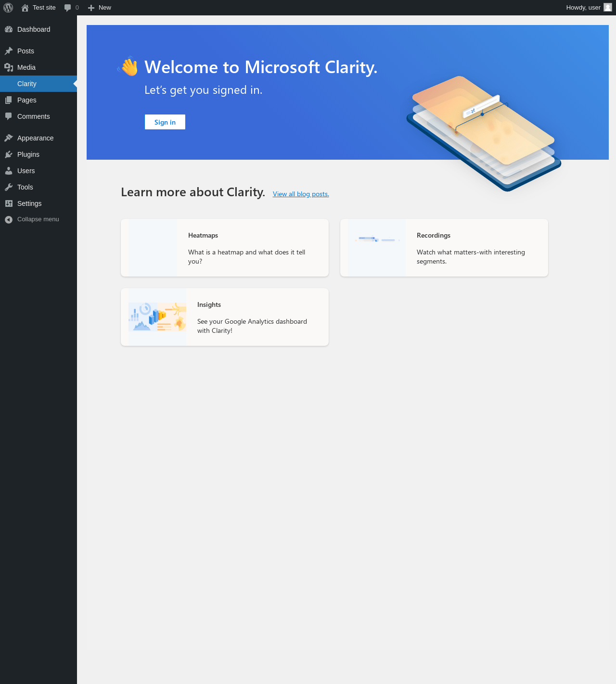Image resolution: width=616 pixels, height=684 pixels.
Task: Go to the Plugins menu
Action: (38, 154)
